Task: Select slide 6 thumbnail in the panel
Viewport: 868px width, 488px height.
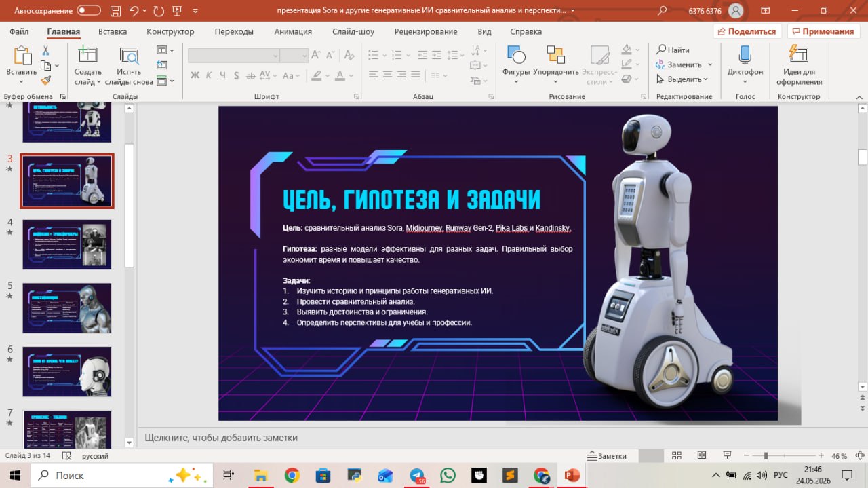Action: pos(66,371)
